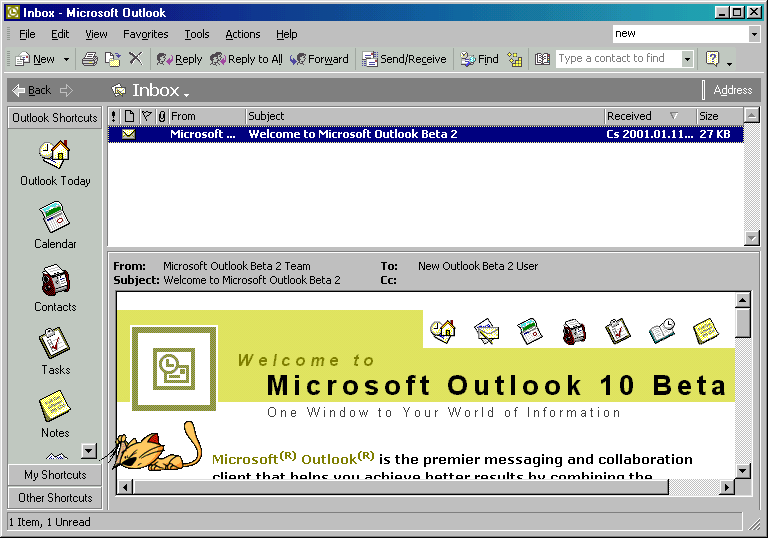Sort by Size column header
The width and height of the screenshot is (768, 538).
point(720,117)
